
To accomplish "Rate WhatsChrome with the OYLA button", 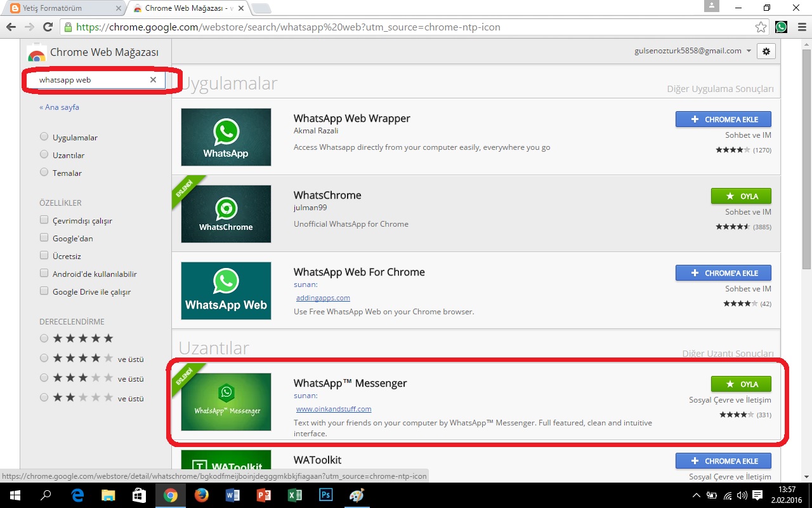I will click(742, 196).
